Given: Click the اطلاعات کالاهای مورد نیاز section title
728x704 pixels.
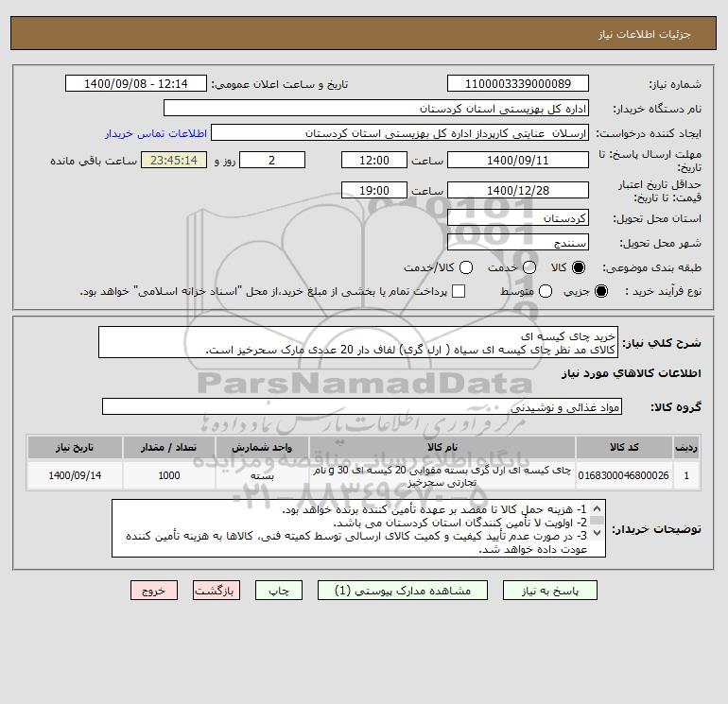Looking at the screenshot, I should [632, 373].
